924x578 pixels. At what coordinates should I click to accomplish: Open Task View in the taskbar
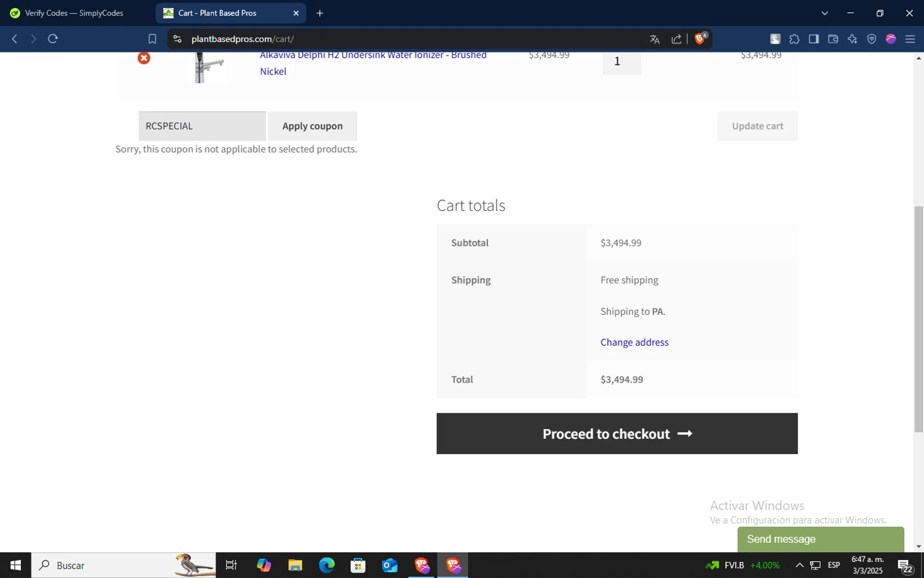point(231,565)
